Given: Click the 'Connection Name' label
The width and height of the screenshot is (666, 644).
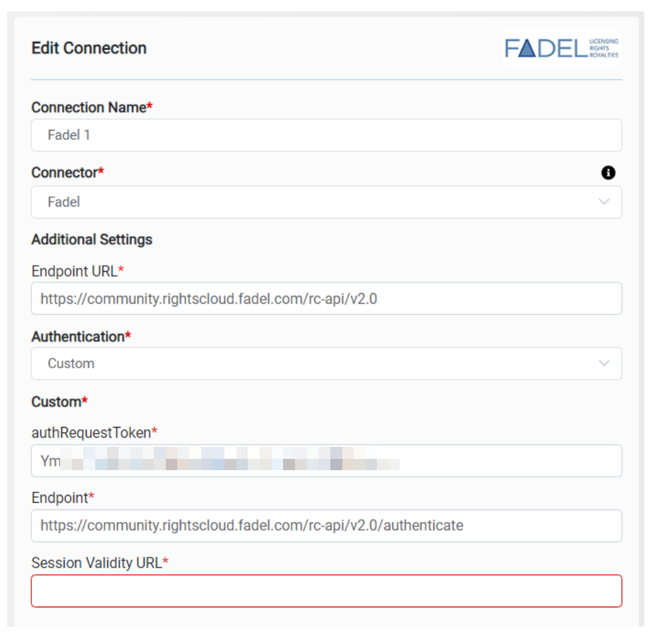Looking at the screenshot, I should coord(89,108).
